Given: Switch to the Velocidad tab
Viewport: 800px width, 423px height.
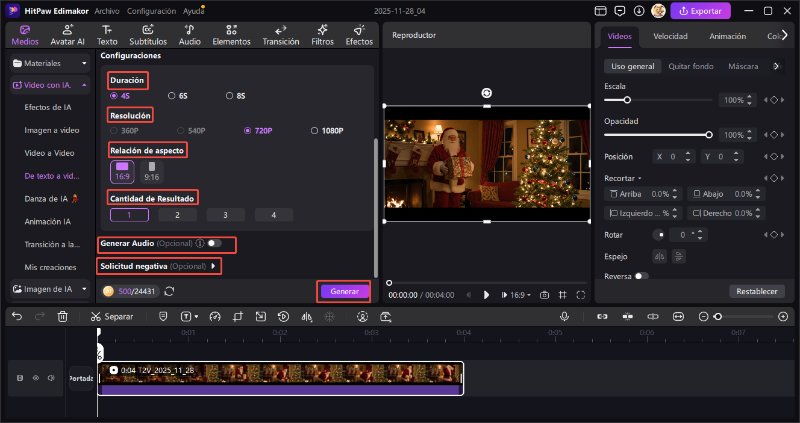Looking at the screenshot, I should pos(670,36).
